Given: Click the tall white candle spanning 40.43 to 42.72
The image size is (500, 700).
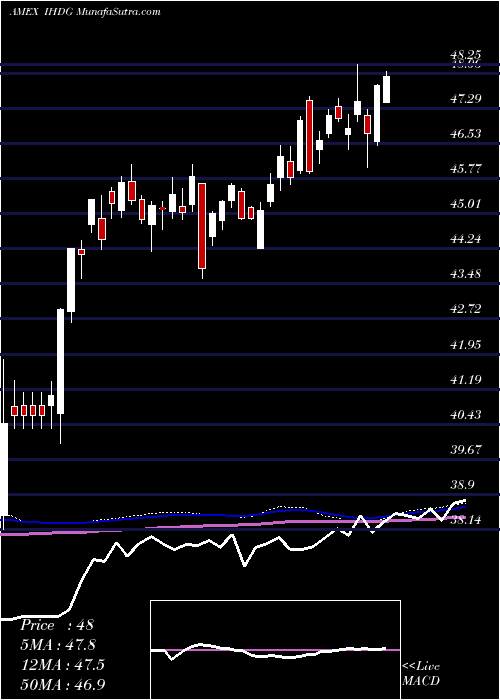Looking at the screenshot, I should point(60,361).
